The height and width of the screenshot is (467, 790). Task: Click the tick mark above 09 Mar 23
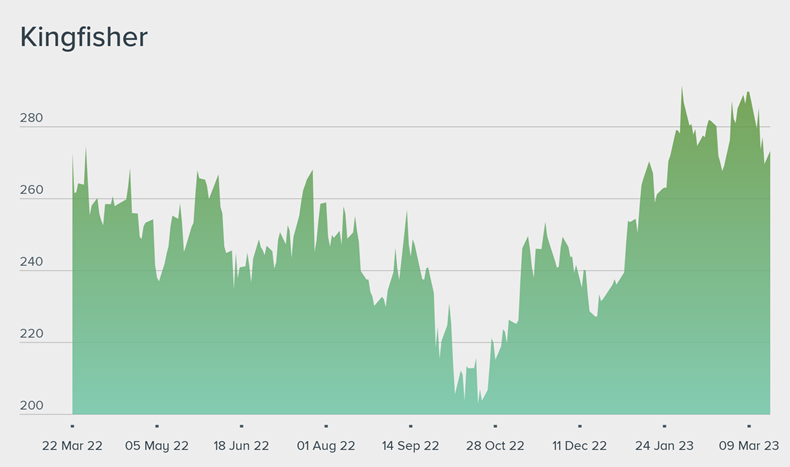pyautogui.click(x=748, y=426)
